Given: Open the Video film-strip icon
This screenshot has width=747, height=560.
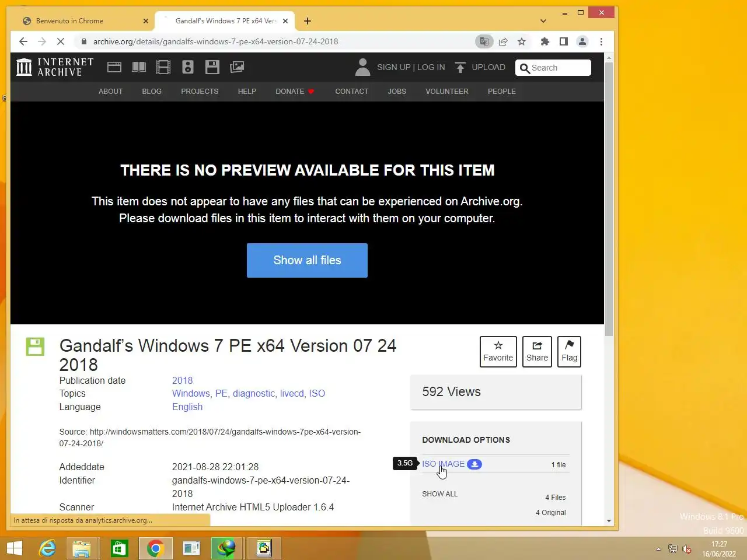Looking at the screenshot, I should coord(163,67).
